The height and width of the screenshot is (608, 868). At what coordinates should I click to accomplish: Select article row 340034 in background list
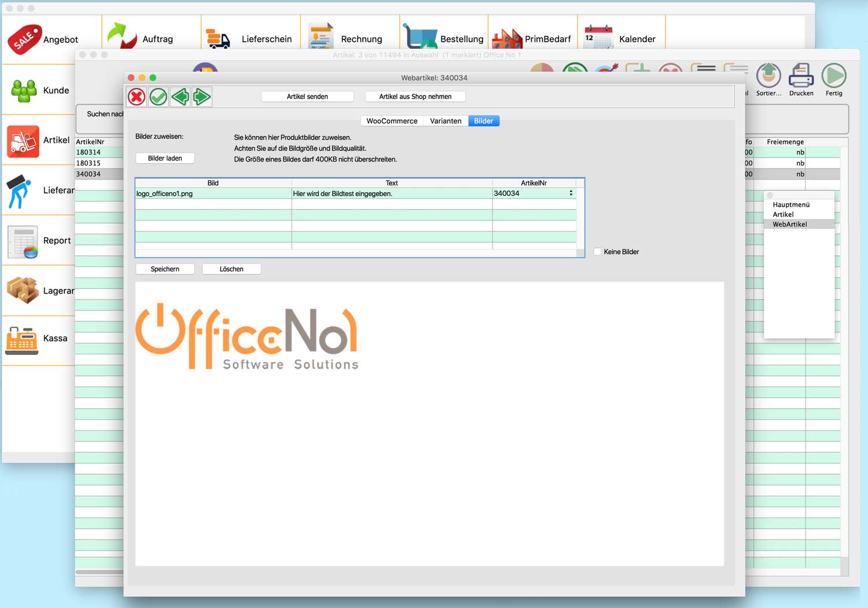99,174
